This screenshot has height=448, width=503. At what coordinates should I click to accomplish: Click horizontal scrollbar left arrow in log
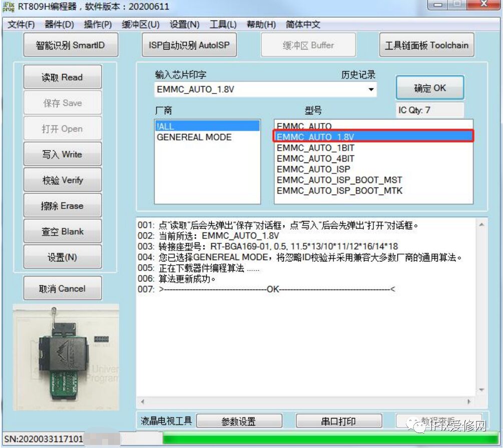pos(143,401)
